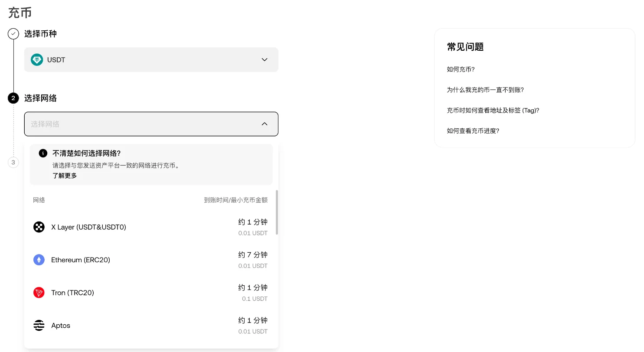Viewport: 644px width, 352px height.
Task: Click the 选择网络 step heading
Action: click(40, 98)
